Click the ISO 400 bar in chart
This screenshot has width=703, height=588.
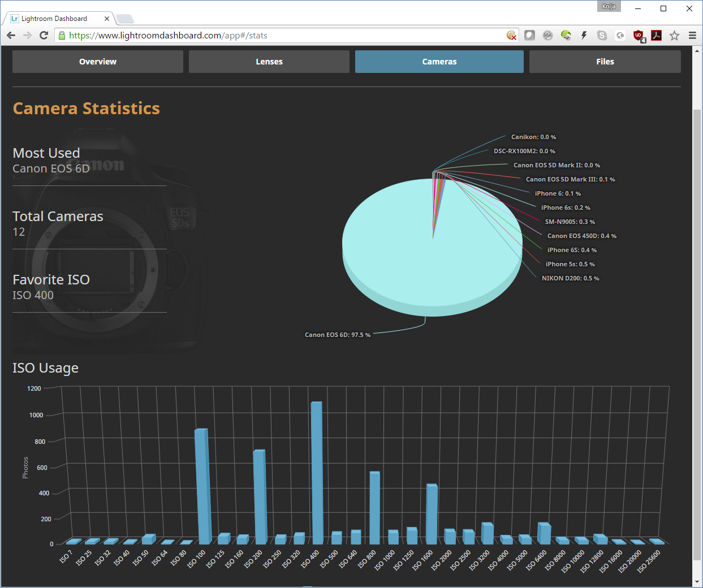[317, 473]
